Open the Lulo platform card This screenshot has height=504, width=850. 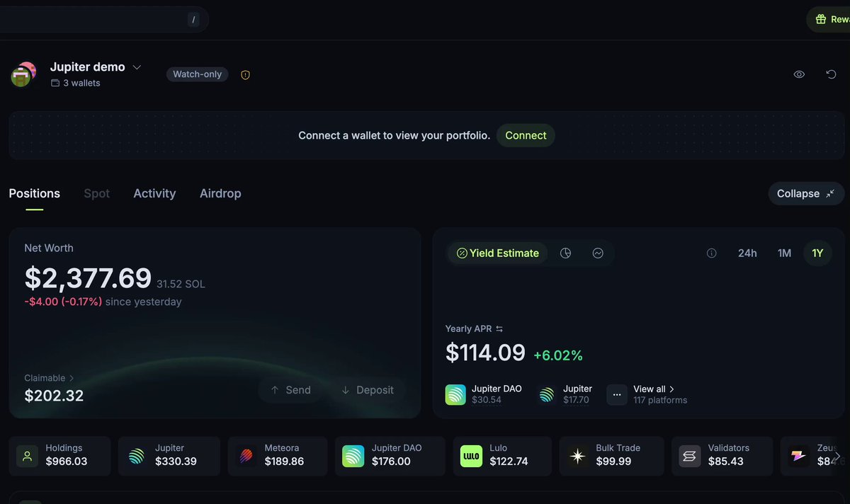pyautogui.click(x=502, y=455)
